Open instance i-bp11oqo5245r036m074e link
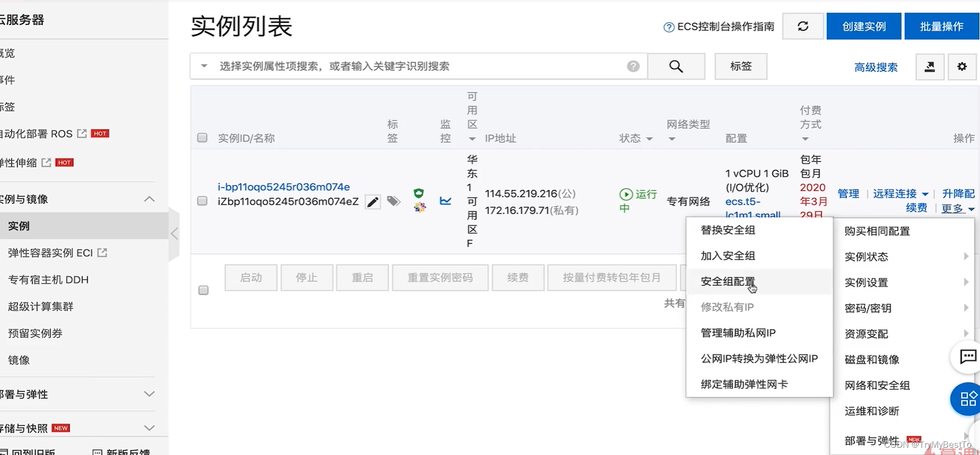 click(x=284, y=187)
